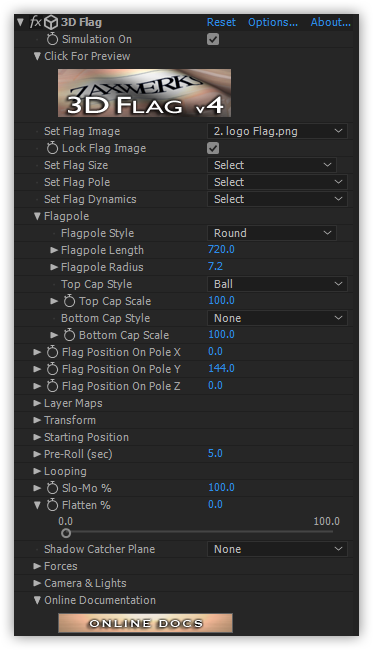Uncheck the Lock Flag Image checkbox
Viewport: 373px width, 650px height.
coord(213,148)
